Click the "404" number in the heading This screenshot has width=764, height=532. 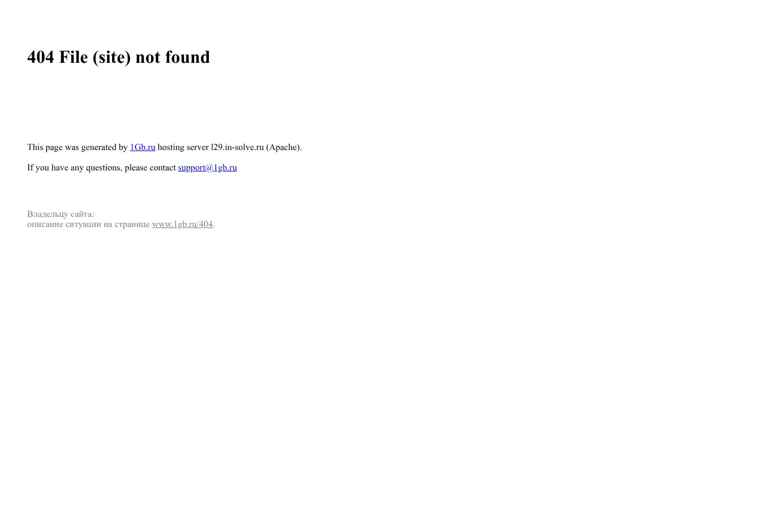(x=41, y=57)
